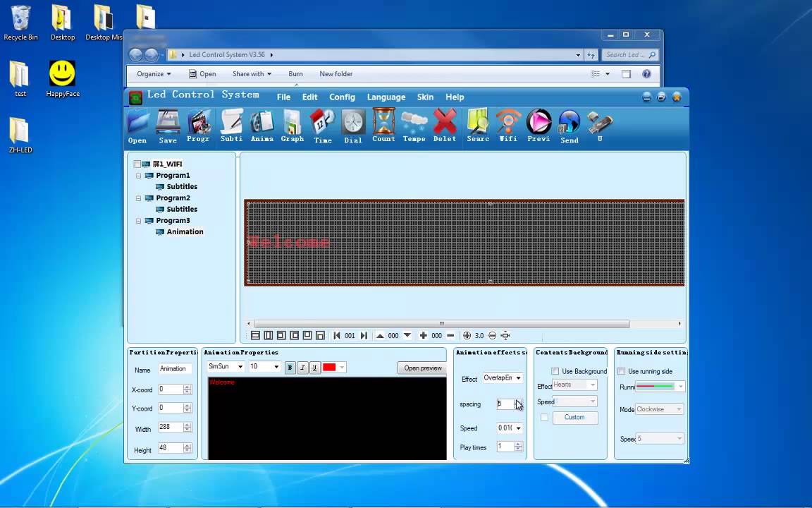This screenshot has height=508, width=812.
Task: Toggle underline text formatting
Action: (315, 368)
